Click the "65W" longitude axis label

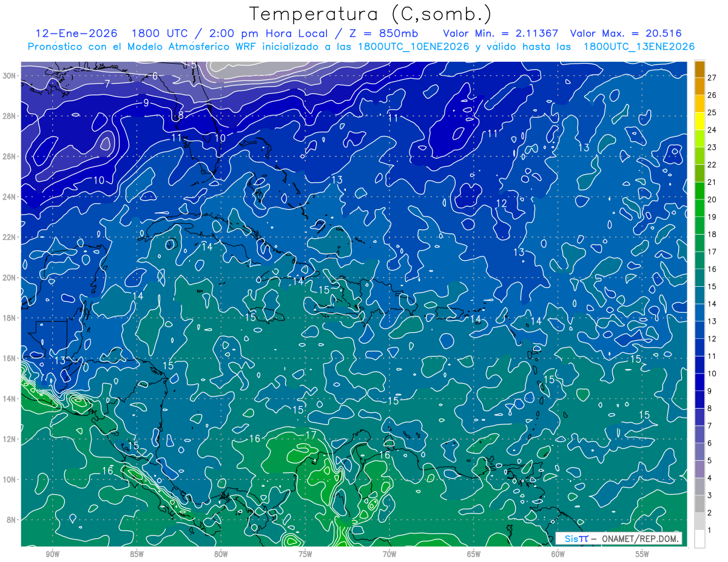[x=474, y=554]
